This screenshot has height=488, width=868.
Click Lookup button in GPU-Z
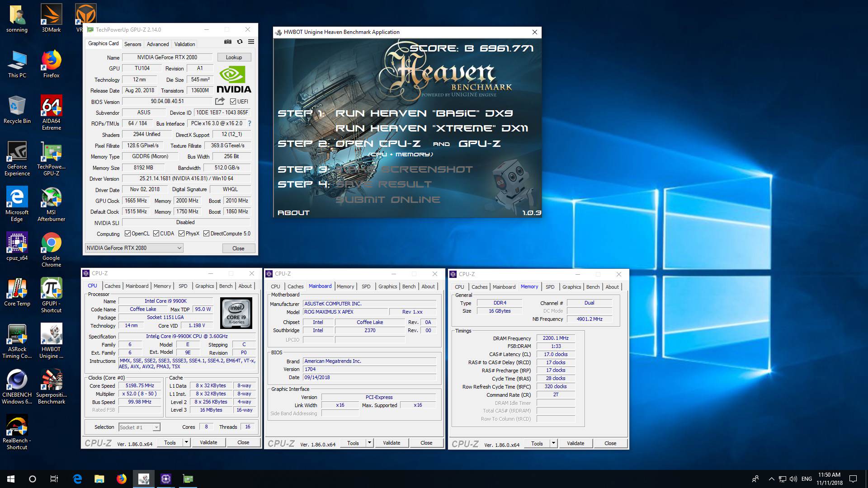[x=234, y=57]
